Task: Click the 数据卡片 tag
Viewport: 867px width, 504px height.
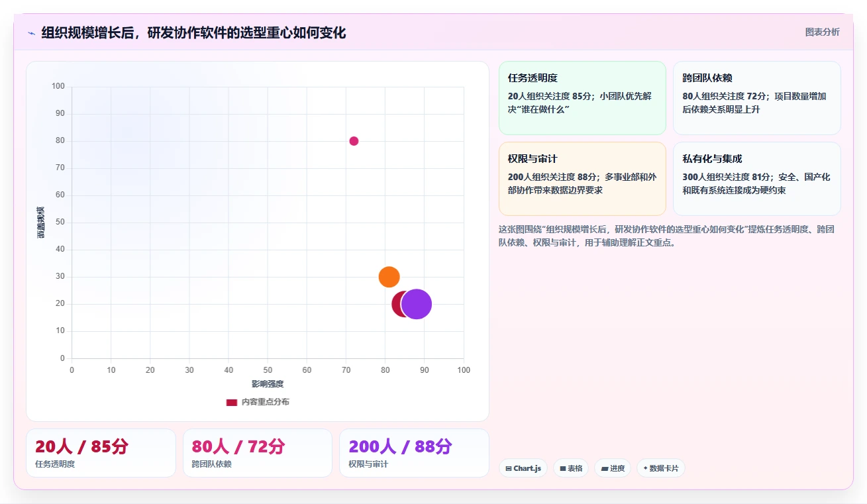Action: (x=660, y=468)
